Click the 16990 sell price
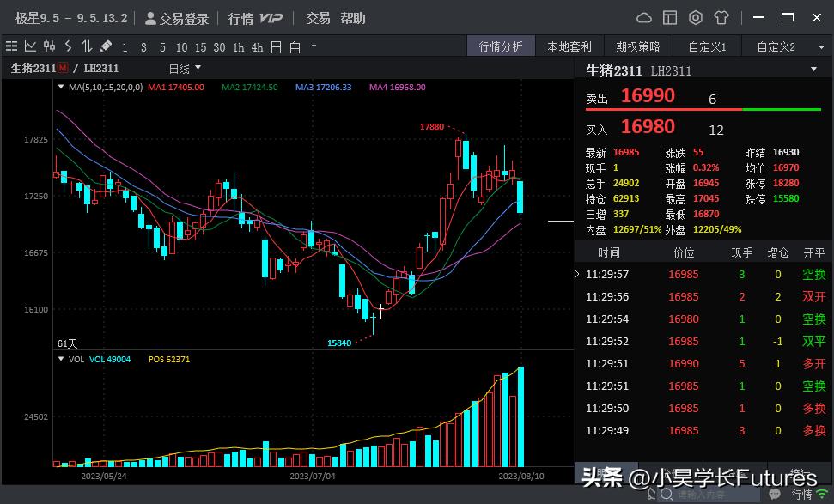The image size is (834, 504). [648, 96]
